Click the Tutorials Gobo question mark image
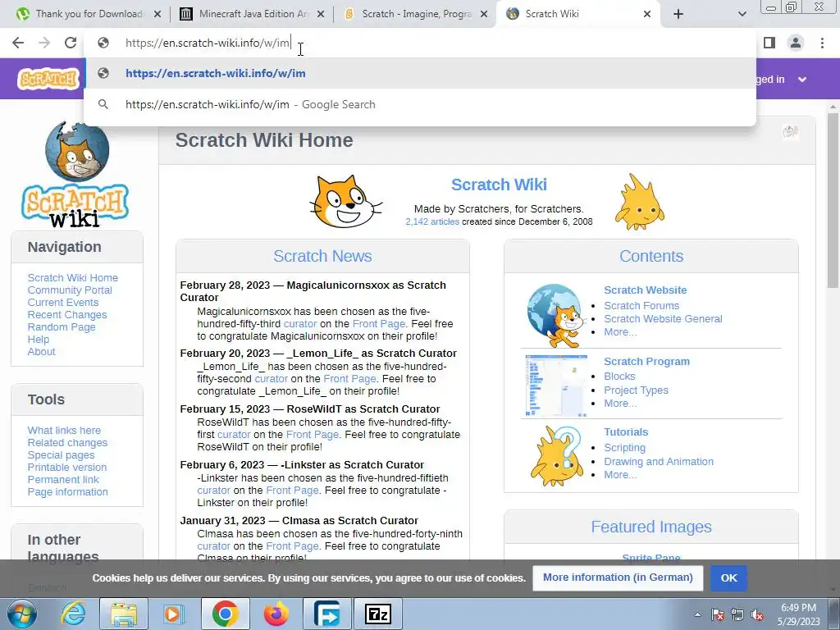This screenshot has height=630, width=840. (556, 456)
